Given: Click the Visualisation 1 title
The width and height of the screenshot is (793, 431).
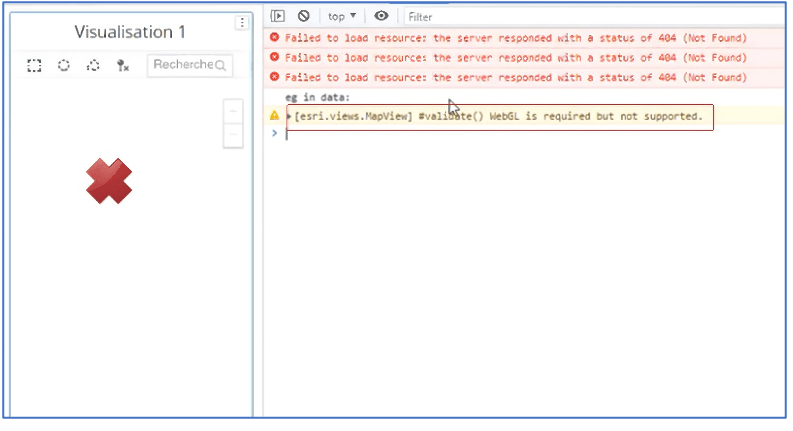Looking at the screenshot, I should [x=130, y=32].
